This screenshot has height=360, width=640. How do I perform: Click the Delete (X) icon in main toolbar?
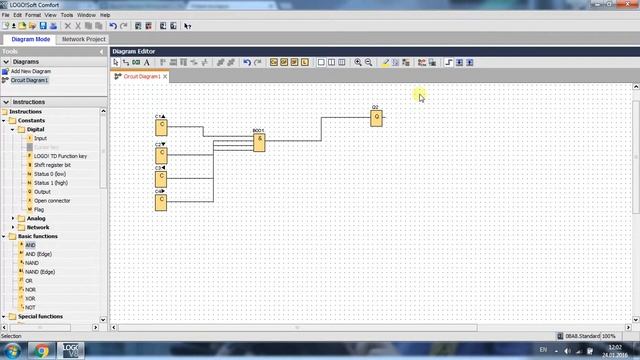pos(68,26)
